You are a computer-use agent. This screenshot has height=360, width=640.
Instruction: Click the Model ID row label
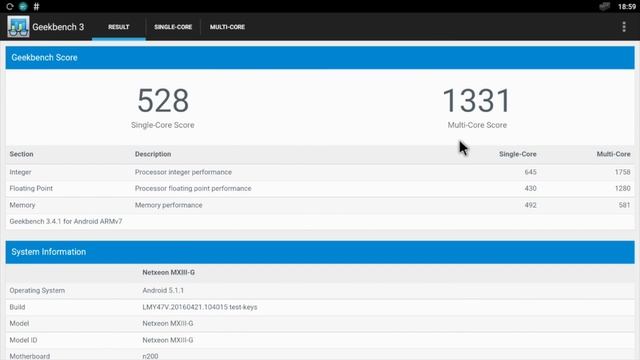point(23,340)
